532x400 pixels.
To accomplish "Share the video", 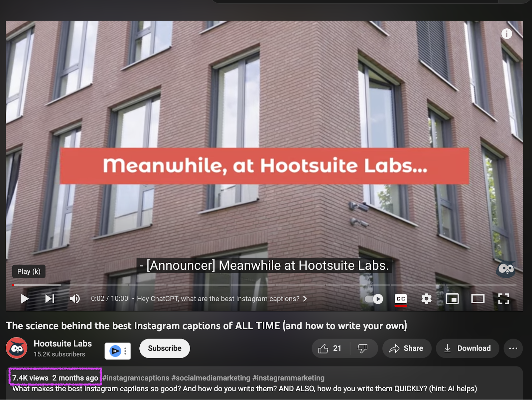I will pos(407,348).
